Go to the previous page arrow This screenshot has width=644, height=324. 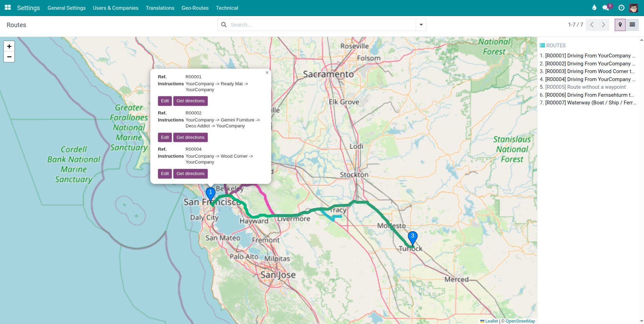coord(591,25)
